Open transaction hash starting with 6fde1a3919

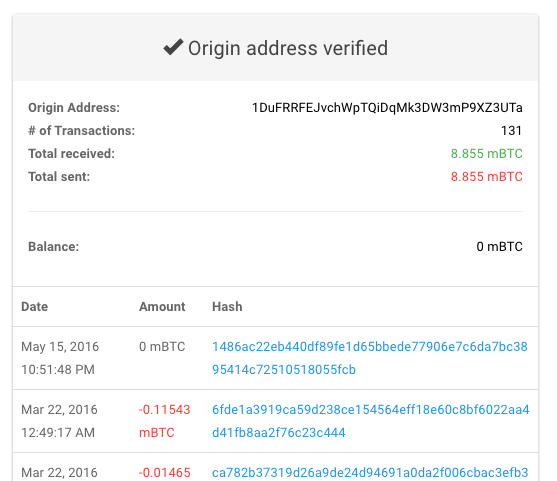(x=371, y=421)
